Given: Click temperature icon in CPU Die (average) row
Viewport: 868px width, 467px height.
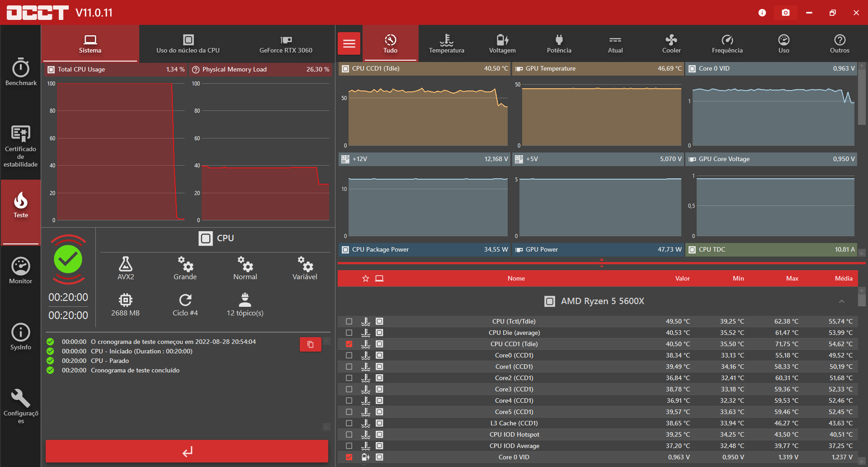Looking at the screenshot, I should pyautogui.click(x=366, y=333).
